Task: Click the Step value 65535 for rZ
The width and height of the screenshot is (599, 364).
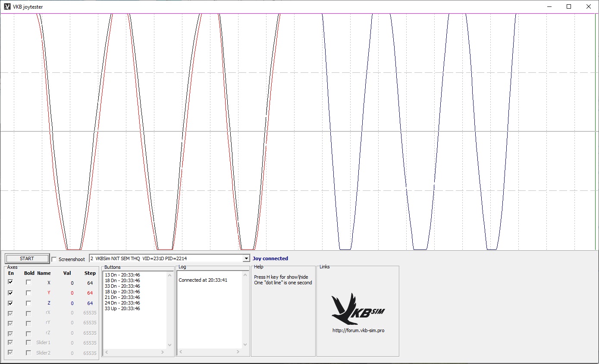Action: (90, 333)
